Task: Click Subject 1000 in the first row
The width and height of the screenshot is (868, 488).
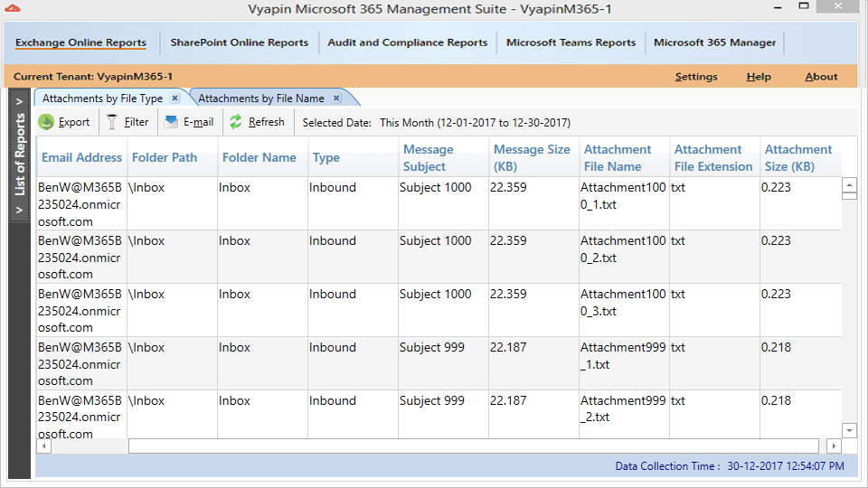Action: point(435,188)
